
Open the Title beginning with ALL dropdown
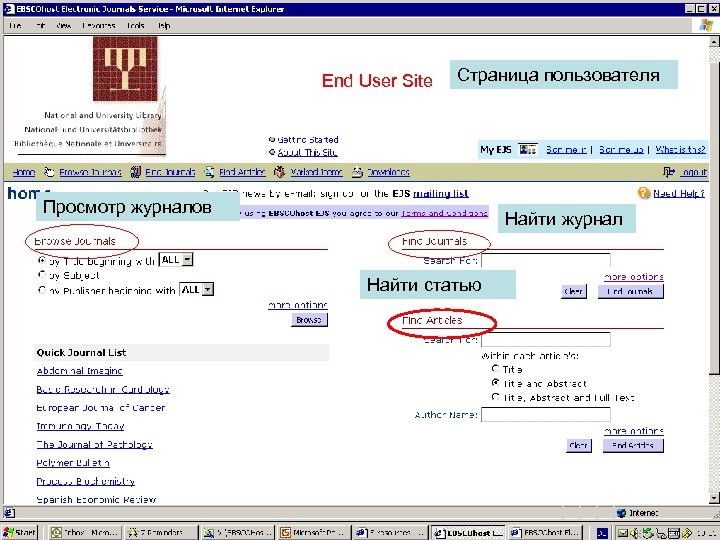tap(176, 259)
